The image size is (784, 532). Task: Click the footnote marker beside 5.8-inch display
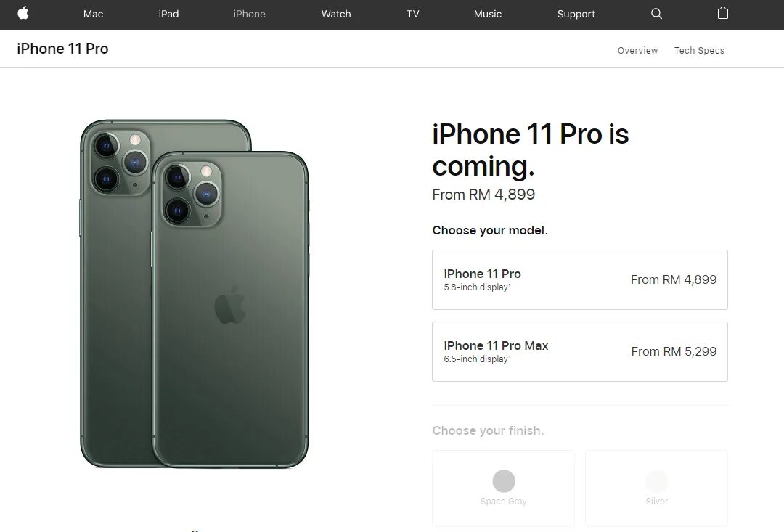[x=510, y=285]
